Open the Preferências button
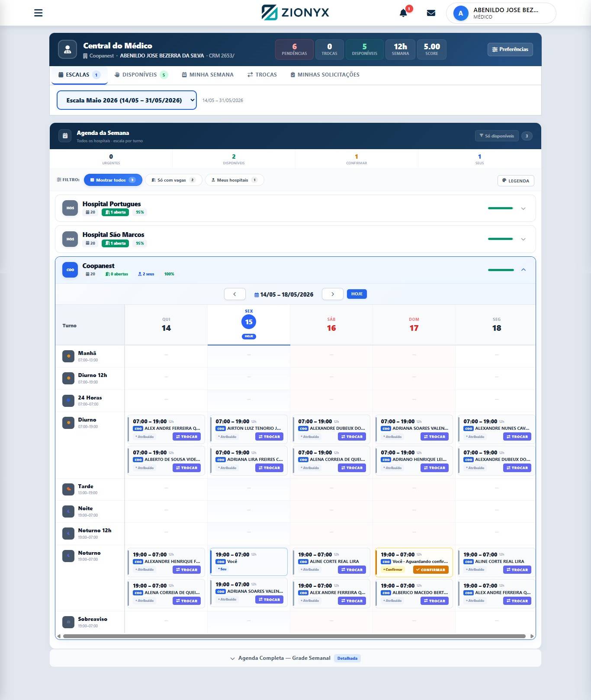This screenshot has height=700, width=591. click(510, 49)
